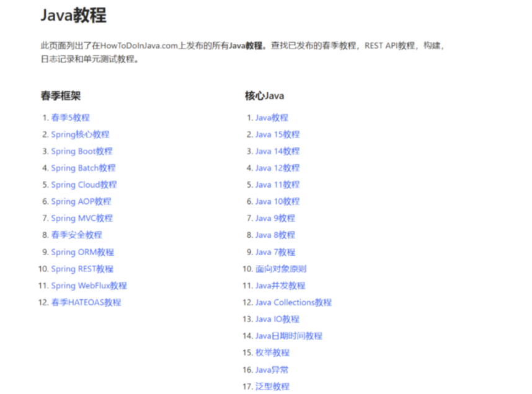Open the first Java教程 link under 核心Java

click(272, 118)
